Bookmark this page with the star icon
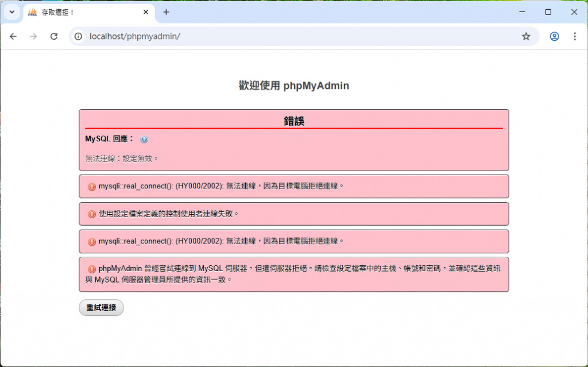The width and height of the screenshot is (588, 367). [x=526, y=36]
